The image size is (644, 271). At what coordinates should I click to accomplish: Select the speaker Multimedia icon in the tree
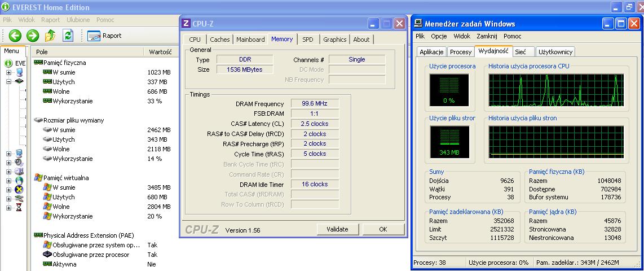coord(19,162)
